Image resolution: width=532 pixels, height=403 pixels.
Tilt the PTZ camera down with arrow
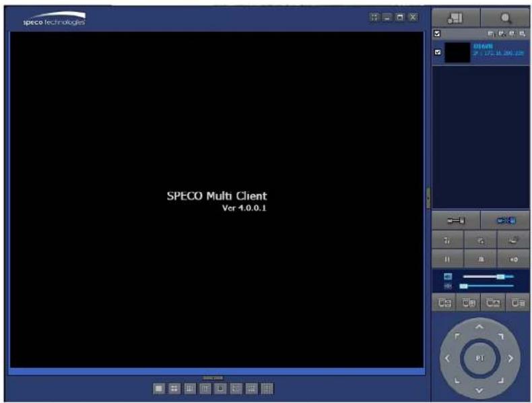pos(479,390)
